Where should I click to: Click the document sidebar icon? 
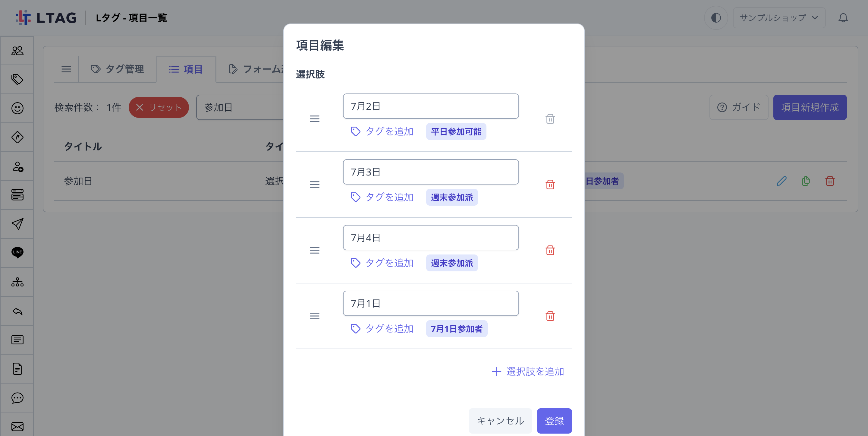[17, 369]
